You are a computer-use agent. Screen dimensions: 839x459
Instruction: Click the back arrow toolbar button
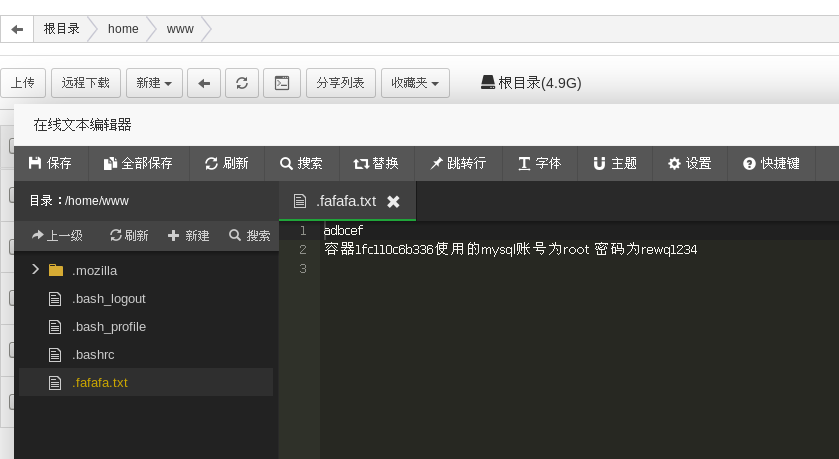pyautogui.click(x=204, y=83)
